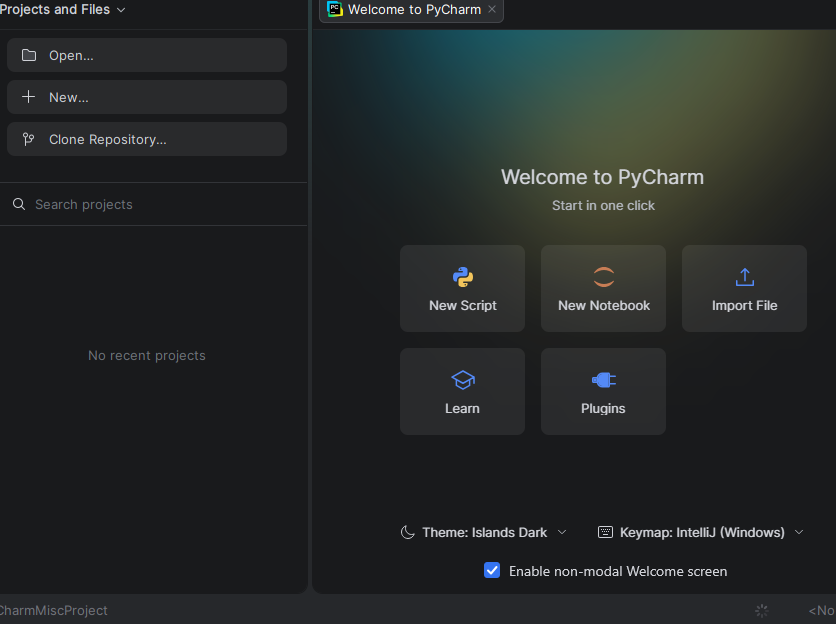
Task: Click the Start in one click text
Action: tap(603, 205)
